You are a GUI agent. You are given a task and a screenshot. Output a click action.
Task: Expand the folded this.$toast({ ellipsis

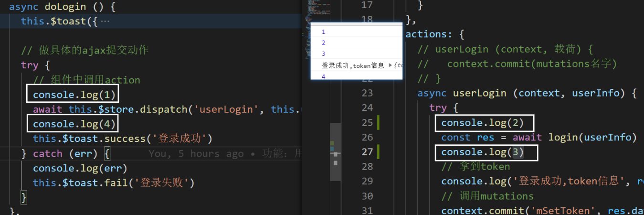(x=105, y=21)
